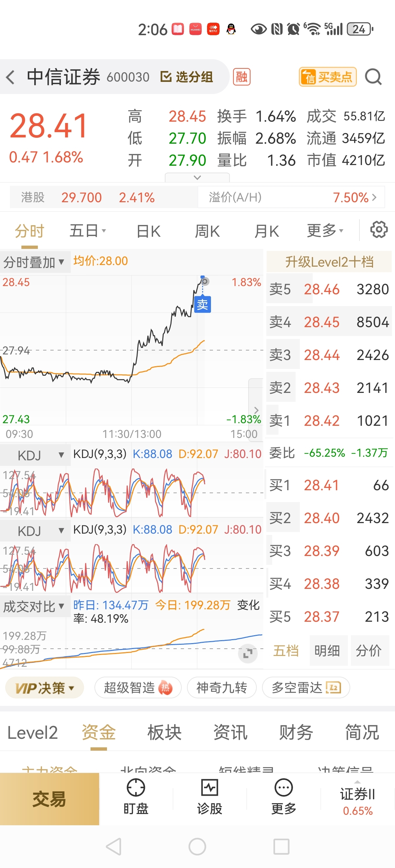Expand the chart side arrow handle
This screenshot has height=868, width=395.
pos(256,410)
